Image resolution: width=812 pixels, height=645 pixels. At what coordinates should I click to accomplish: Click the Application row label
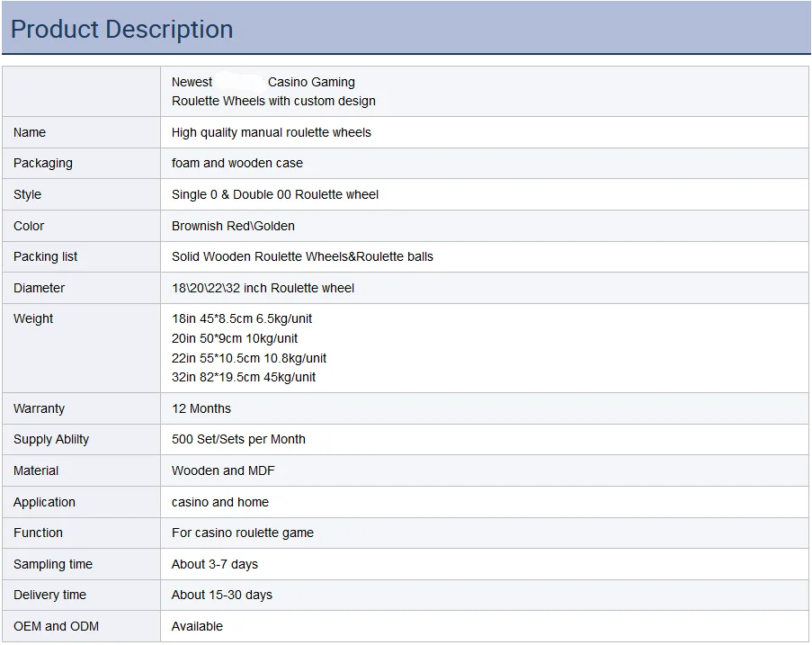(x=45, y=502)
